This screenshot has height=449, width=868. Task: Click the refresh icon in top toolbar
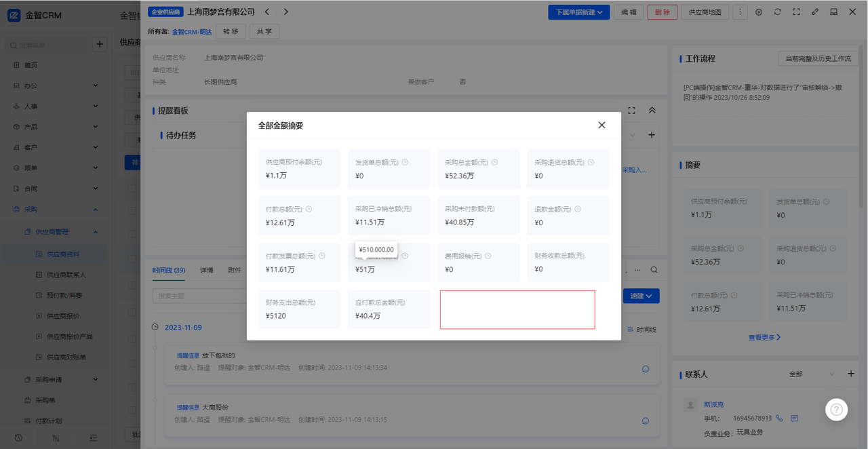777,12
